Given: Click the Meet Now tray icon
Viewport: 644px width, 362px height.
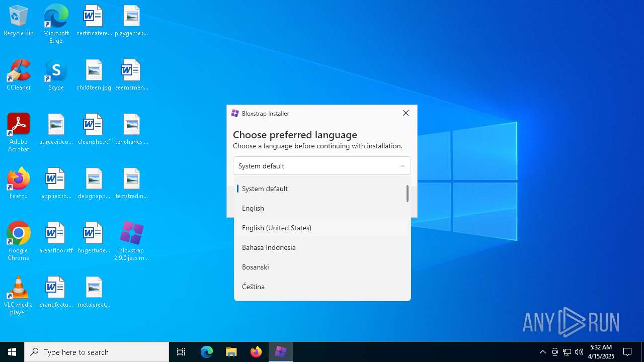Looking at the screenshot, I should click(x=555, y=352).
